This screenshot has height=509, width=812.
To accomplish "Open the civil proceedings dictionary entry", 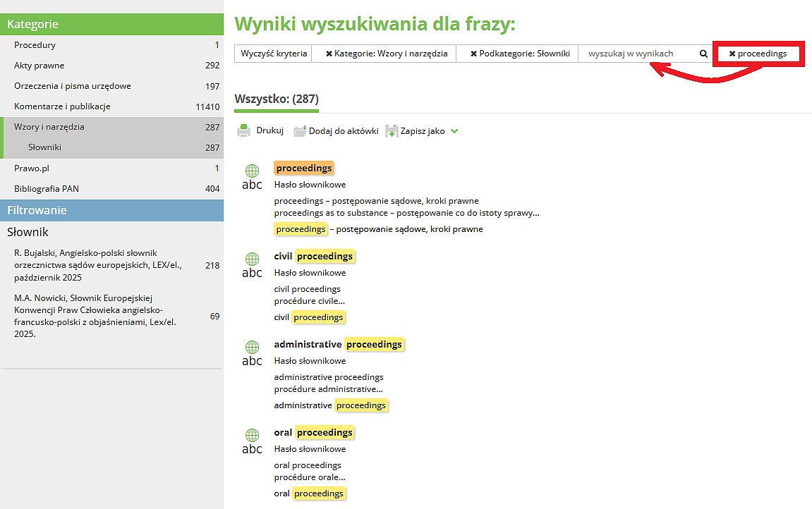I will point(314,256).
